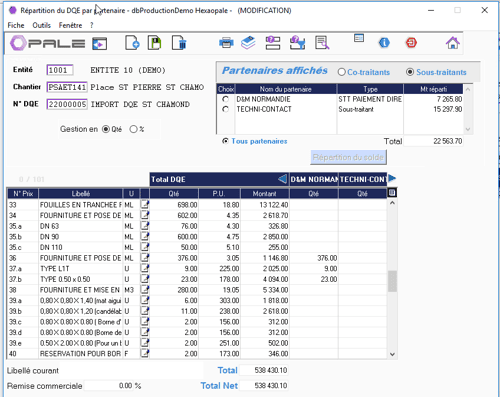This screenshot has height=397, width=500.
Task: Open the note icon on row 38
Action: tap(145, 290)
